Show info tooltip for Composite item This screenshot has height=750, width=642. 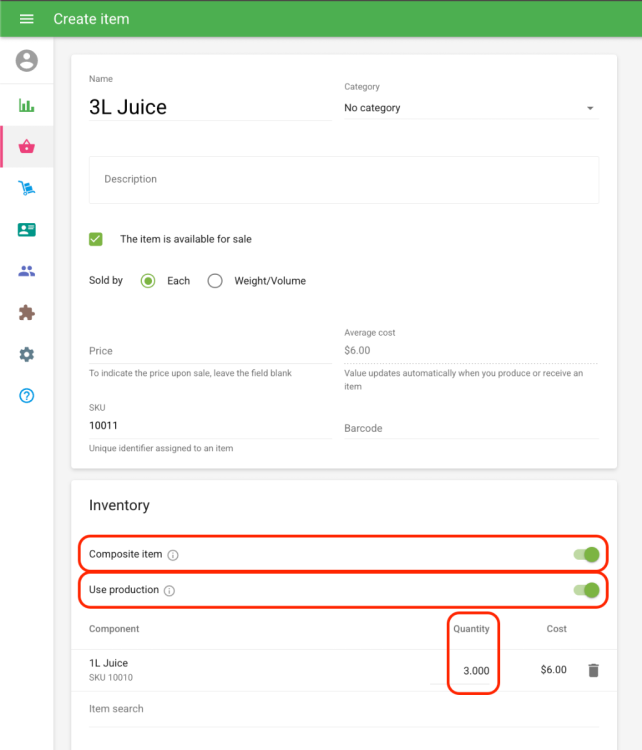pyautogui.click(x=173, y=555)
